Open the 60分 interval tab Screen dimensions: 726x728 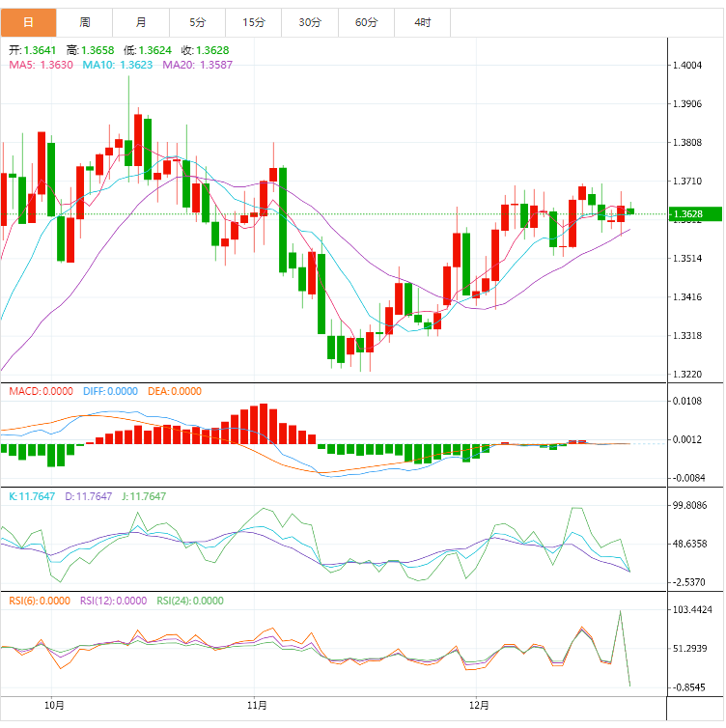[x=366, y=22]
